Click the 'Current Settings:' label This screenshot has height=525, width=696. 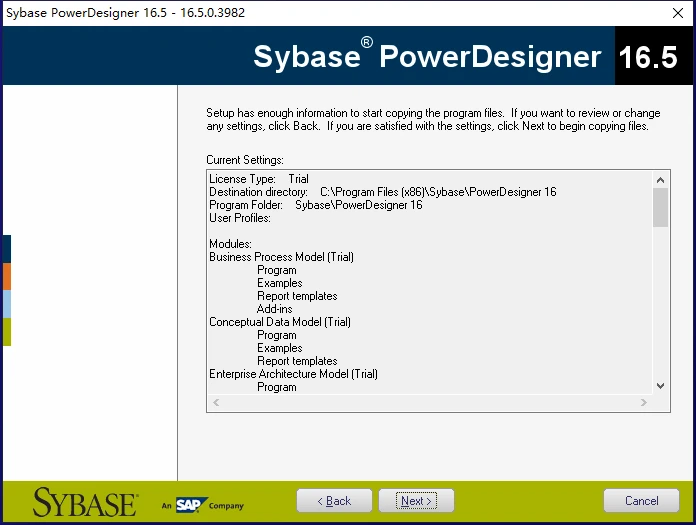pos(245,160)
